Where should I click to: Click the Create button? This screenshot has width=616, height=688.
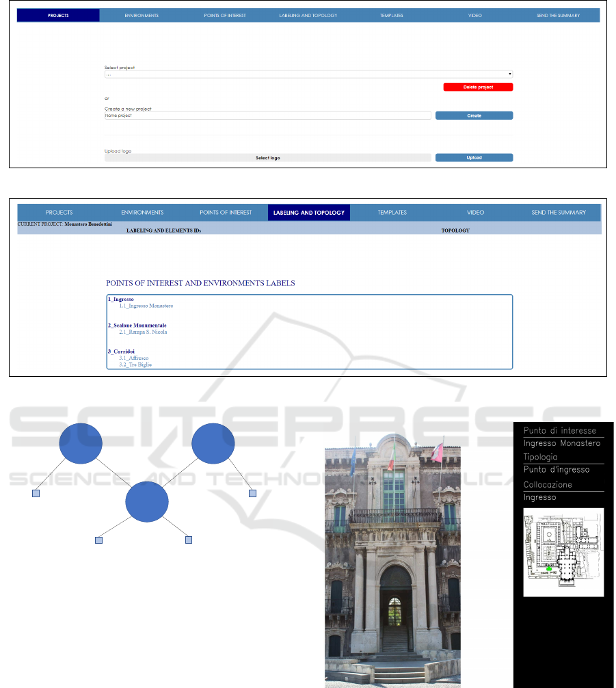pos(474,116)
